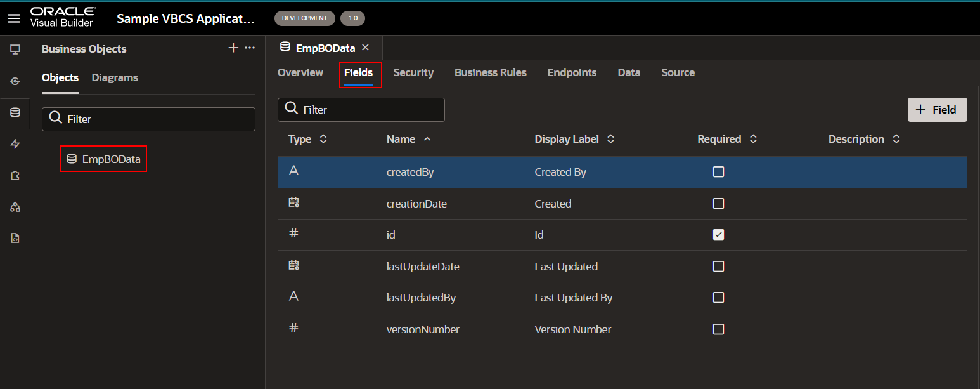Open Processes lightning icon in navigator
The image size is (980, 389).
(15, 145)
